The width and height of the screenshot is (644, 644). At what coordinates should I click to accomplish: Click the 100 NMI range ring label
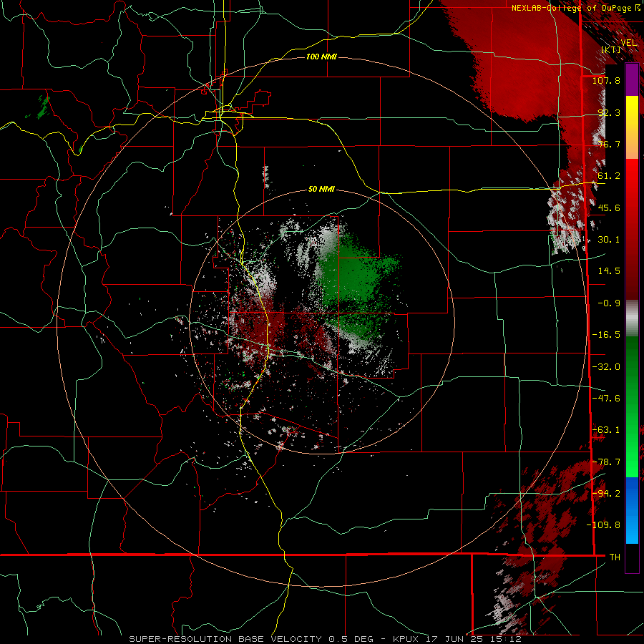point(321,57)
